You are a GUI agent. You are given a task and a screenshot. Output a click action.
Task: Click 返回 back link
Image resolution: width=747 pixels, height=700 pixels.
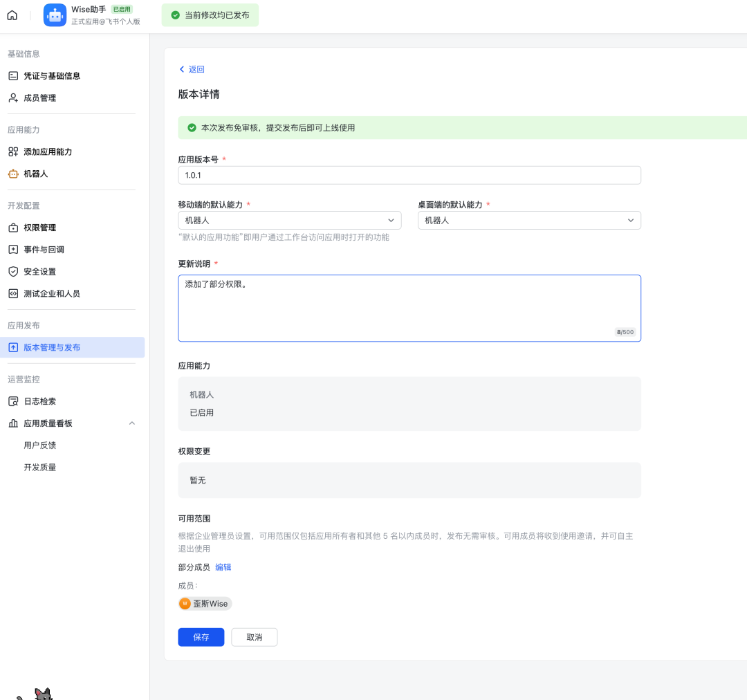click(192, 69)
